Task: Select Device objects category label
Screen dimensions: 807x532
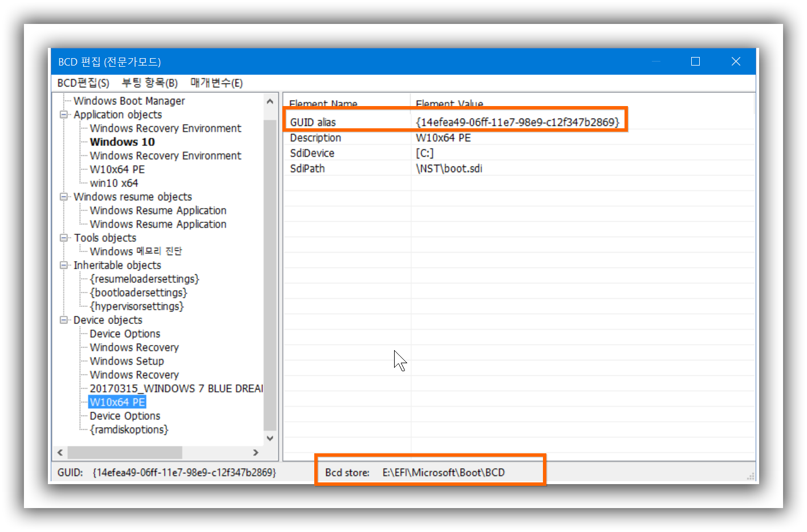Action: click(x=108, y=320)
